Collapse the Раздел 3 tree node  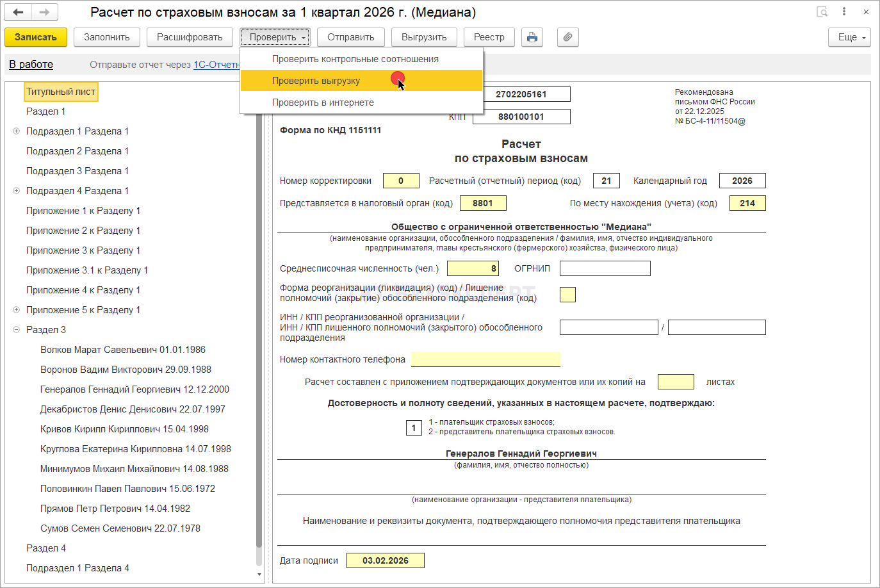click(x=16, y=330)
